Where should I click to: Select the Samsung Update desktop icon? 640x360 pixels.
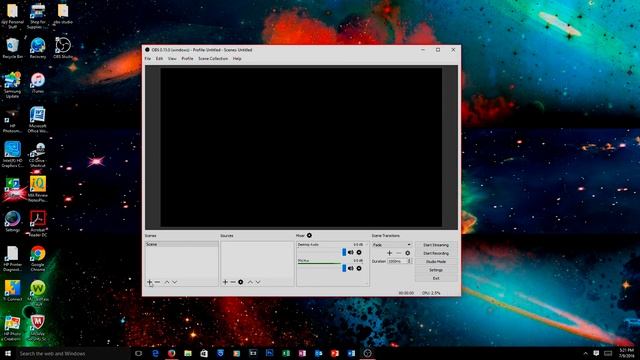pyautogui.click(x=13, y=85)
